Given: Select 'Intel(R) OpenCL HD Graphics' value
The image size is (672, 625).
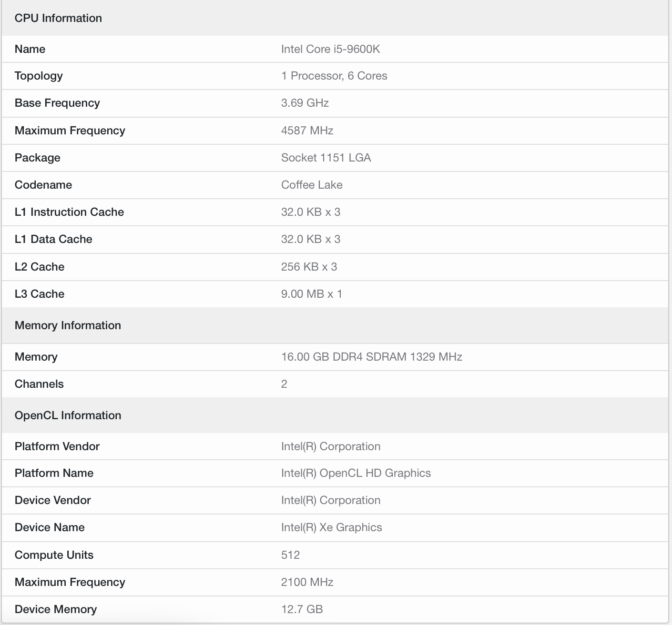Looking at the screenshot, I should coord(356,473).
